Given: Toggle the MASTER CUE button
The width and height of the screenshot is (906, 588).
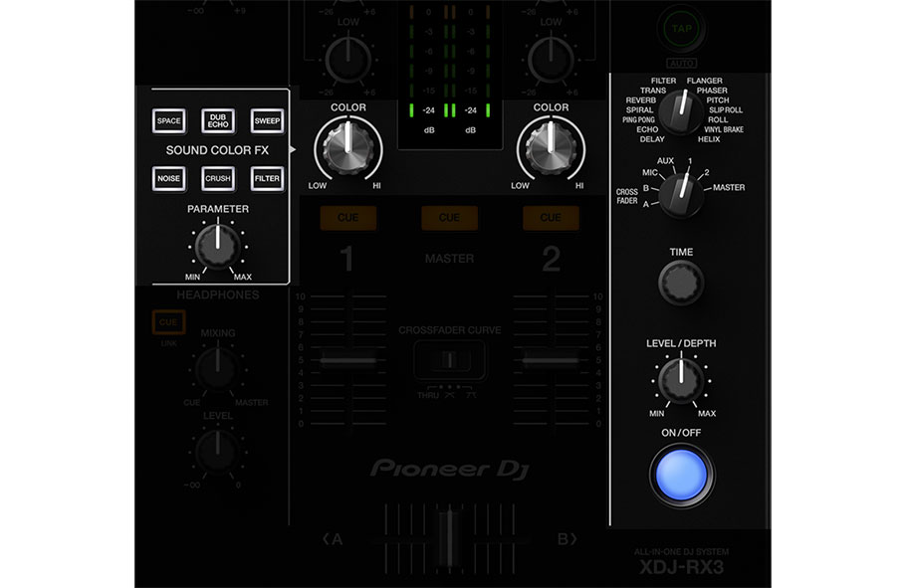Looking at the screenshot, I should (450, 218).
